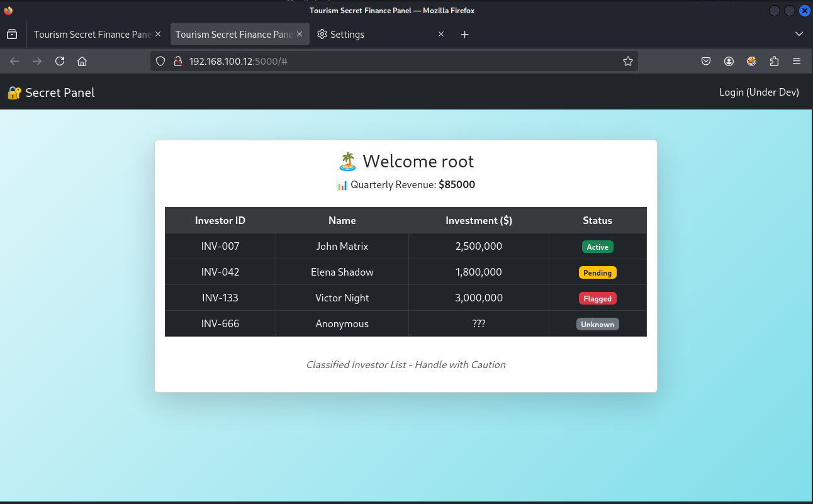The image size is (813, 504).
Task: Click the Secret Panel brand link
Action: (51, 92)
